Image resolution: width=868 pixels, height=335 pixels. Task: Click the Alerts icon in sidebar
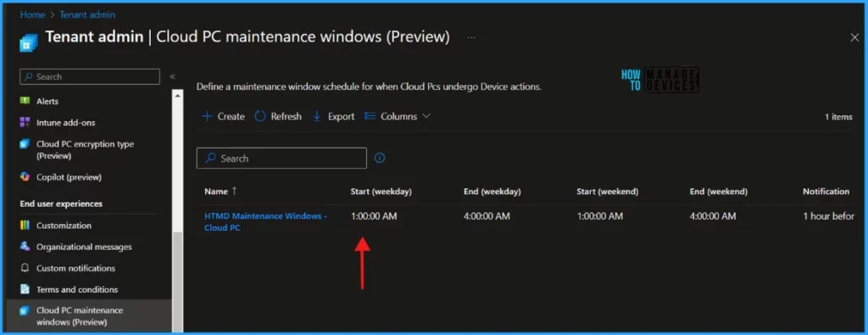coord(25,101)
